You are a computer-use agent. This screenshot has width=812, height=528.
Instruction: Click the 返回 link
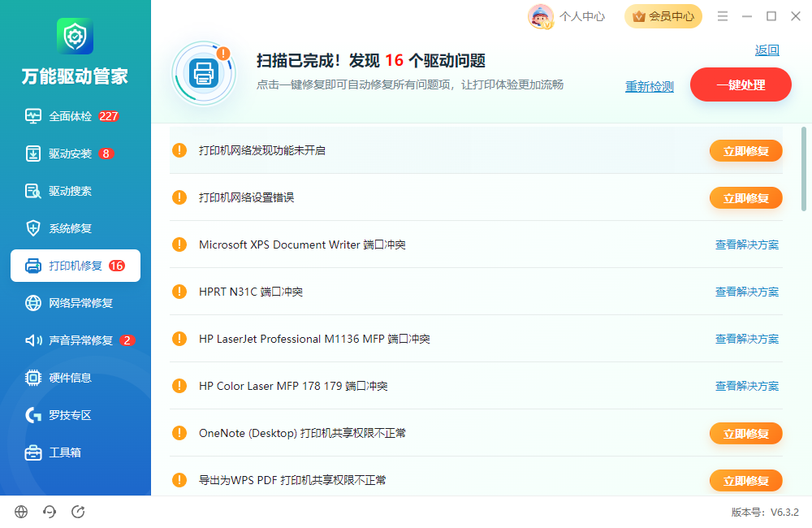(767, 50)
